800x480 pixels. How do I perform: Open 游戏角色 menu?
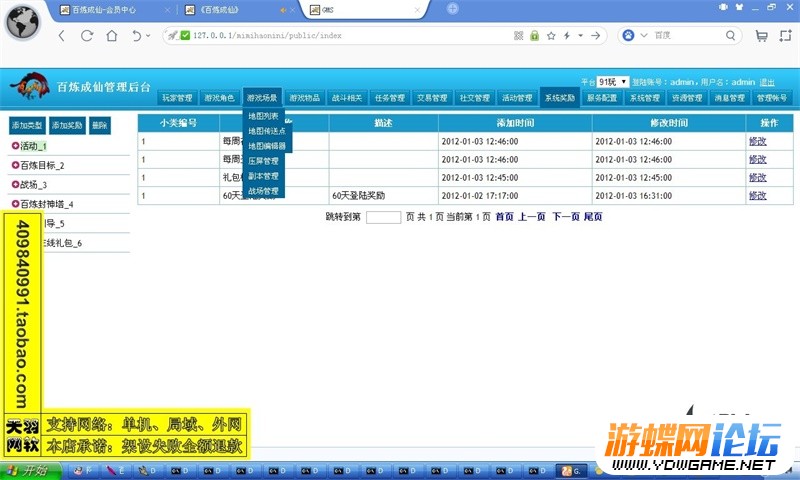click(x=219, y=98)
